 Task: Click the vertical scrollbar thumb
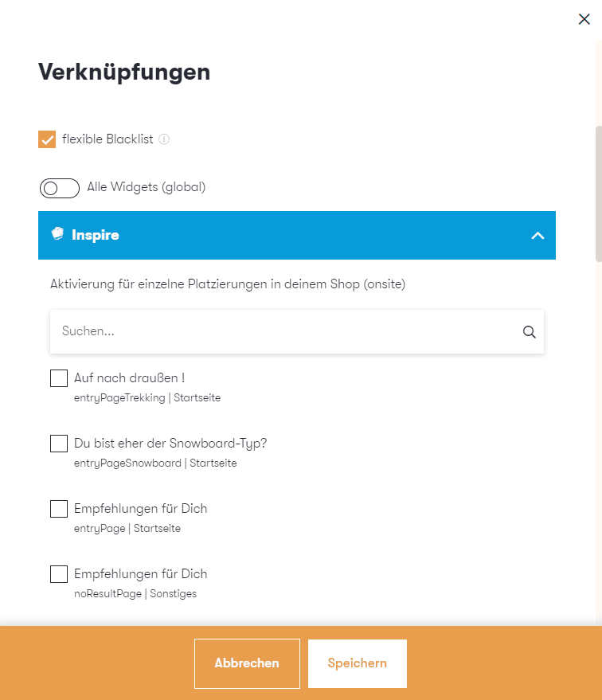(598, 193)
